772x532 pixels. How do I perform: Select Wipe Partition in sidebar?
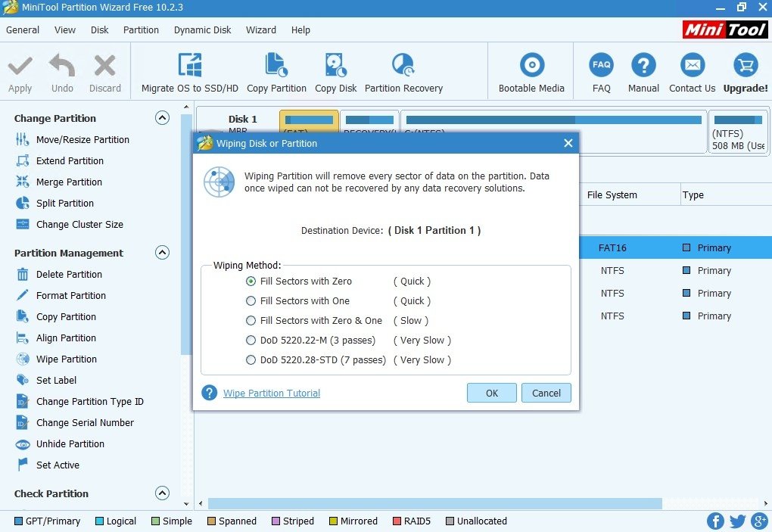pos(56,359)
